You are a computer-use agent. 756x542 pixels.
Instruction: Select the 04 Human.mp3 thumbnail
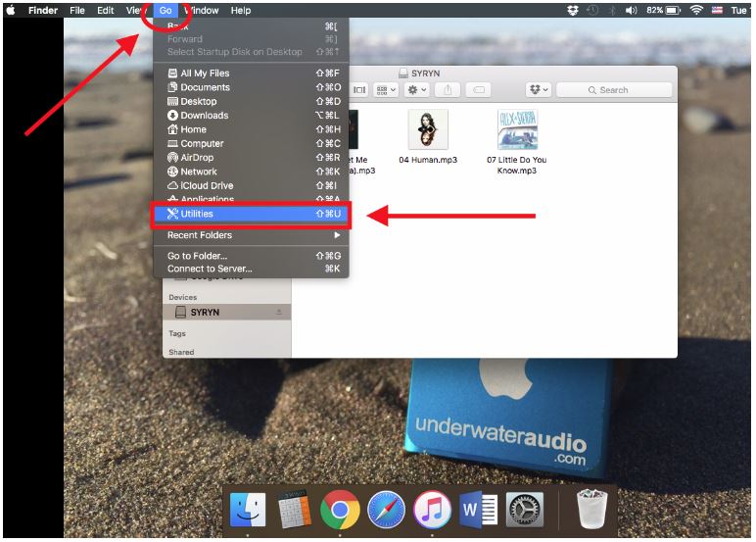[x=428, y=129]
